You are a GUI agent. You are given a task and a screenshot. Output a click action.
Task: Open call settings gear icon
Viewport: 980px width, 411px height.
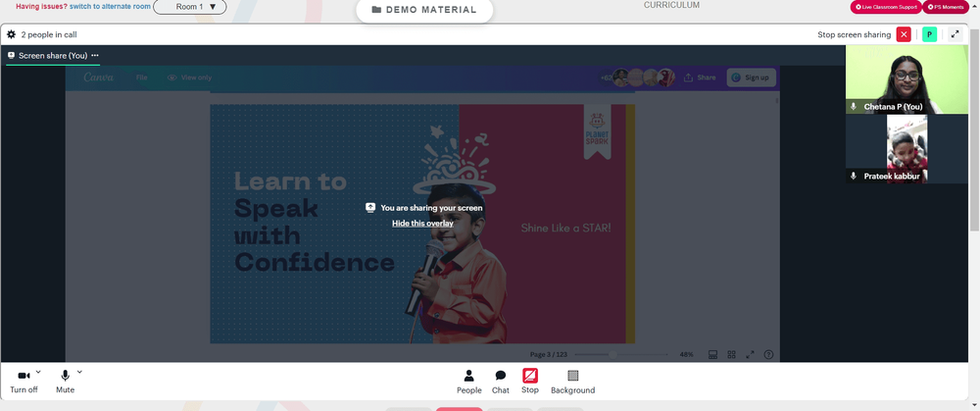pos(11,34)
